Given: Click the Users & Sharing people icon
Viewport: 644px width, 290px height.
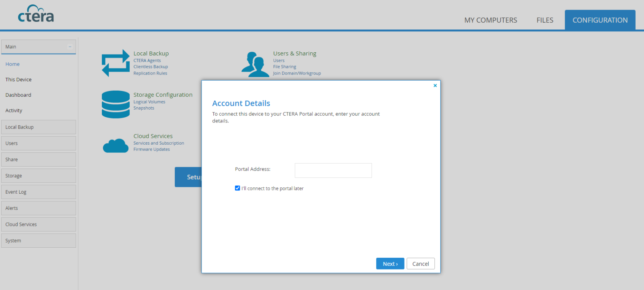Looking at the screenshot, I should [255, 64].
